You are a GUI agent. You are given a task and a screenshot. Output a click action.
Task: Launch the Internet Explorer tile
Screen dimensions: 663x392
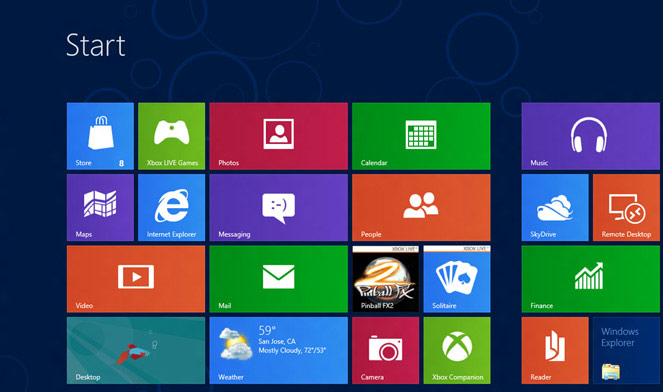click(171, 208)
